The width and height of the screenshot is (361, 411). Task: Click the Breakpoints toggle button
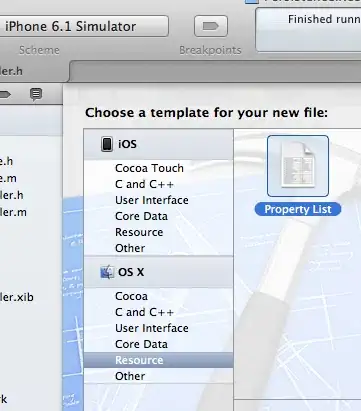(211, 26)
